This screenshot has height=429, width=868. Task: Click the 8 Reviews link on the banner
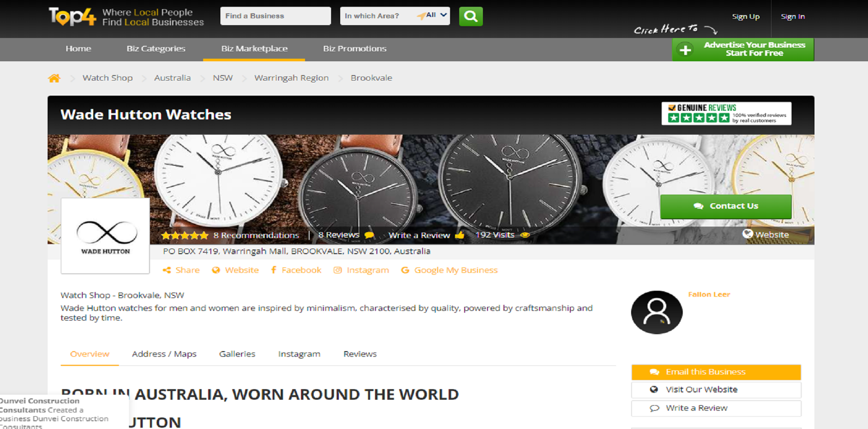point(339,235)
